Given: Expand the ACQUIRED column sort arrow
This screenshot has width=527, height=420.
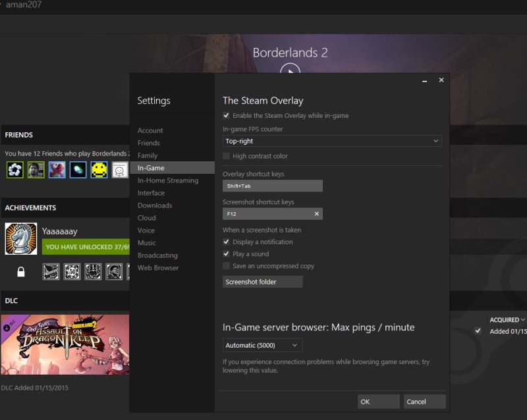Looking at the screenshot, I should (x=522, y=319).
